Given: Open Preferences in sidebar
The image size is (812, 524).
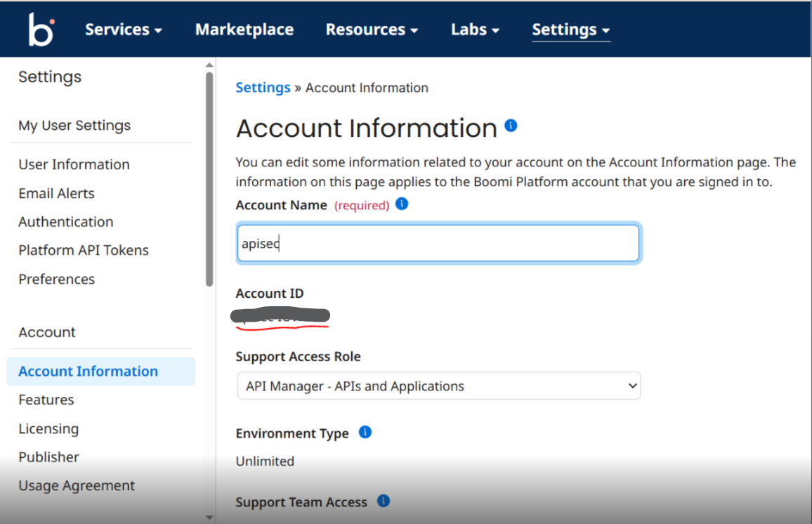Looking at the screenshot, I should tap(56, 279).
